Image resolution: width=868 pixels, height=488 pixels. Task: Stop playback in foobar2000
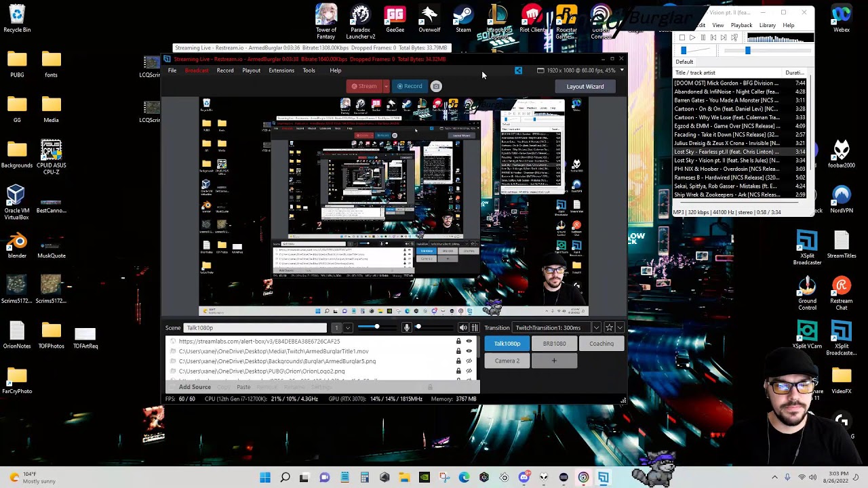682,38
